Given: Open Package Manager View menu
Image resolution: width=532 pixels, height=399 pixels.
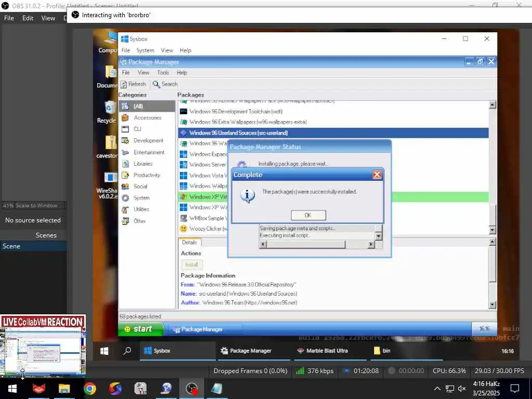Looking at the screenshot, I should tap(143, 73).
